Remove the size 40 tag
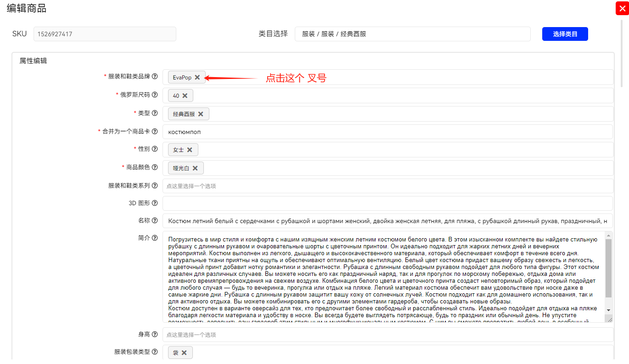 (x=185, y=95)
